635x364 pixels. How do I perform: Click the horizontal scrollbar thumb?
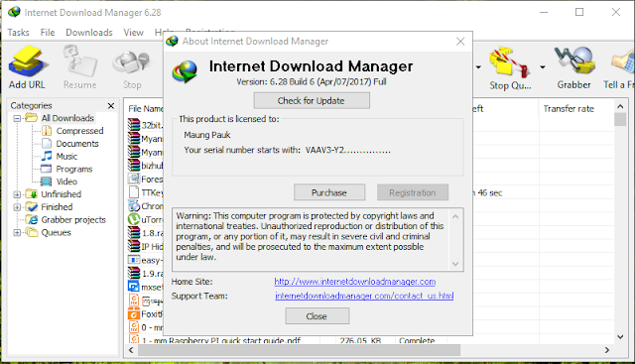299,350
